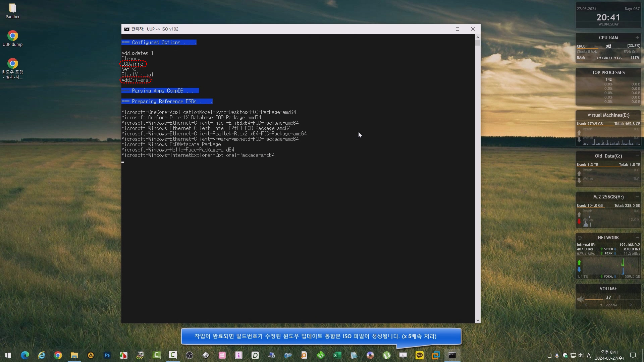Open the 윈도우 포럼 desktop shortcut
644x362 pixels.
tap(12, 69)
